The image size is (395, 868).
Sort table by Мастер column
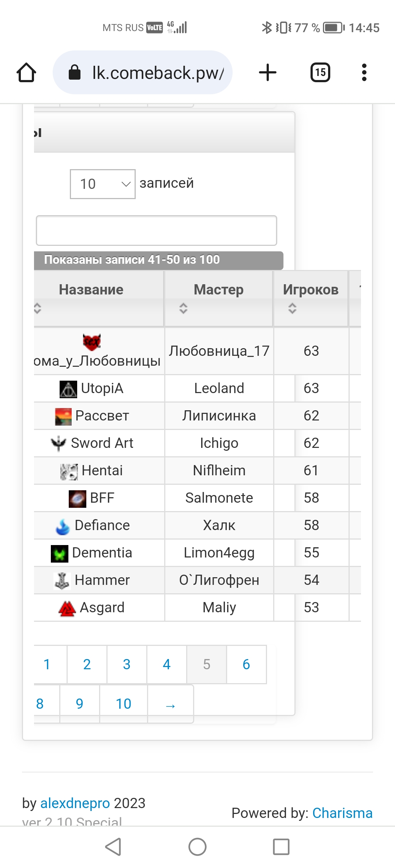point(218,290)
